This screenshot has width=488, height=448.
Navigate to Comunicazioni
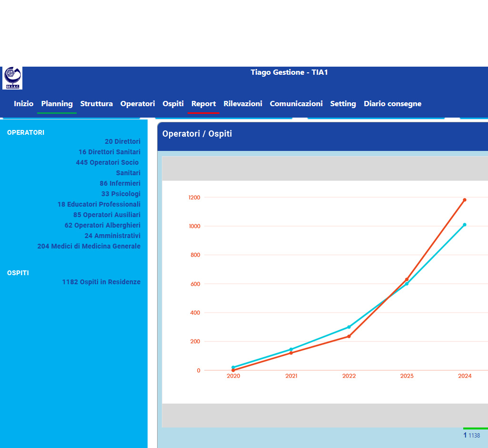[x=296, y=104]
